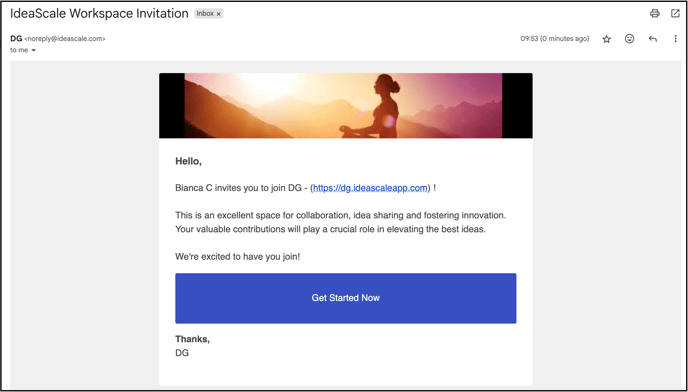
Task: Reply using the arrow icon
Action: (653, 39)
